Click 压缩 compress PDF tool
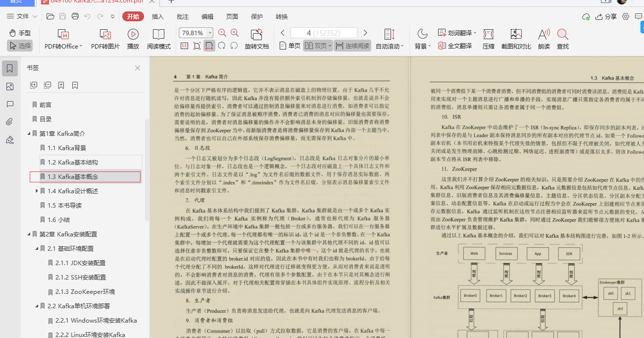 coord(489,39)
